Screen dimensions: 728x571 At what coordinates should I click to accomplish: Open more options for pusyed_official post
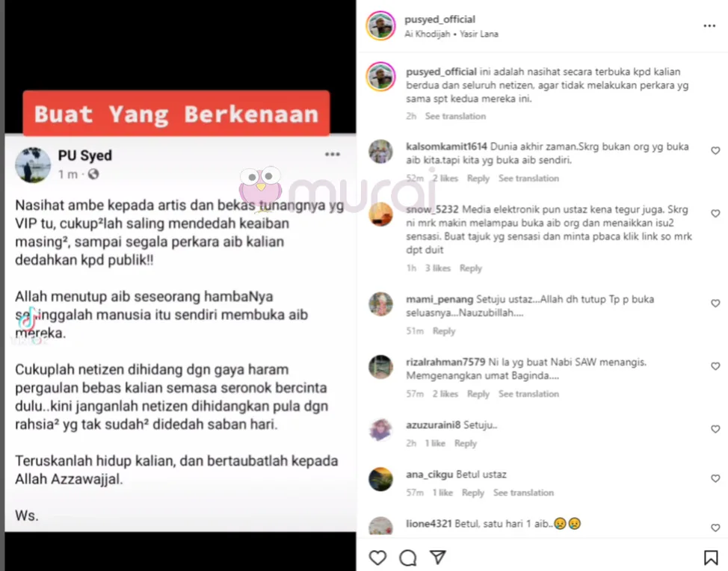pos(709,26)
